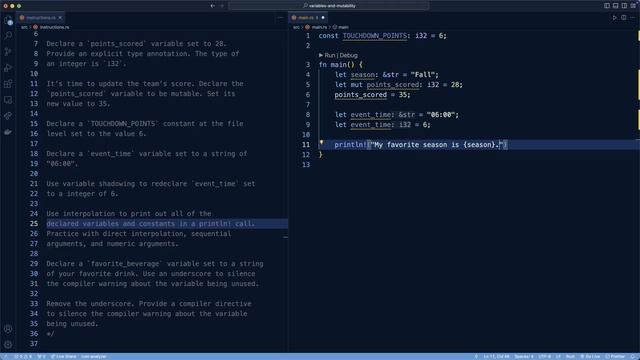Click println! macro on line 11
Viewport: 640px width, 360px height.
click(x=351, y=144)
